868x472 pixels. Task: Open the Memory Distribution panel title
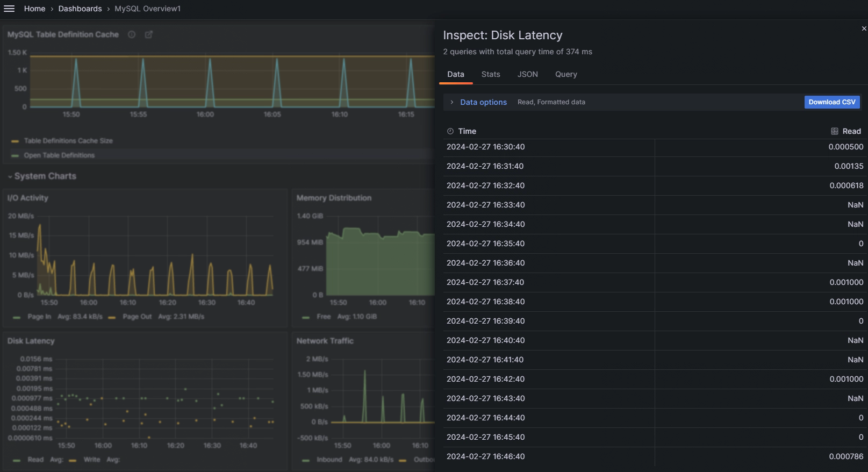[334, 198]
